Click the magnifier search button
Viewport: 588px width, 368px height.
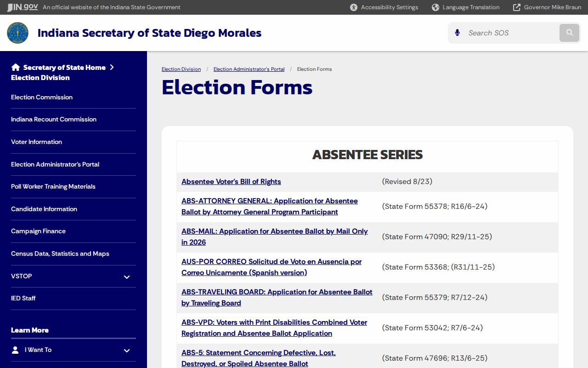[x=570, y=33]
